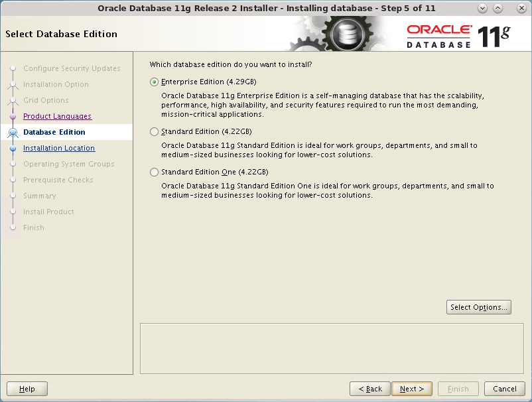Click the Next button

[x=412, y=389]
